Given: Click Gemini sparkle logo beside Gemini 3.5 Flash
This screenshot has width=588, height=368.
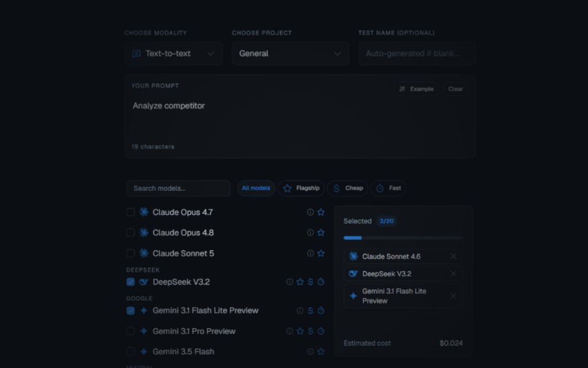Looking at the screenshot, I should click(144, 351).
